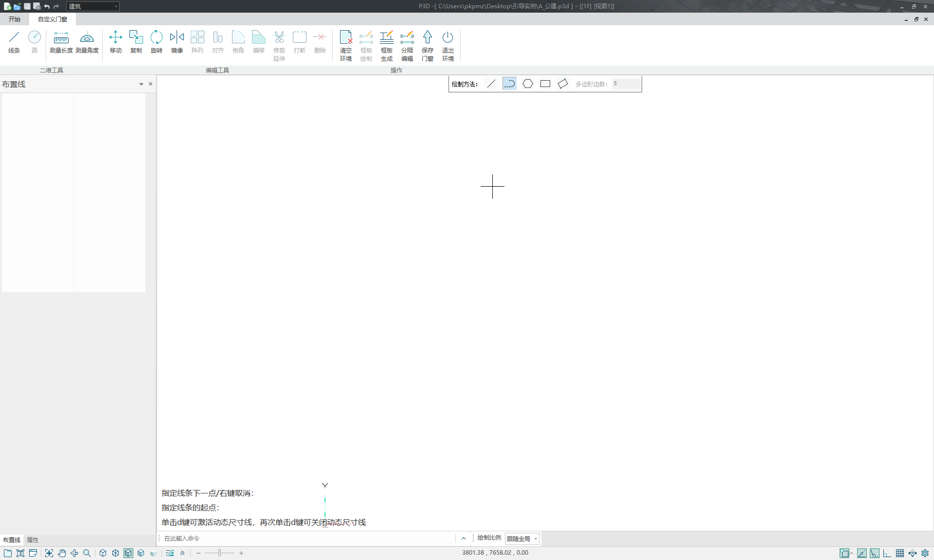Toggle the grid display status icon
The image size is (934, 560).
tap(900, 553)
